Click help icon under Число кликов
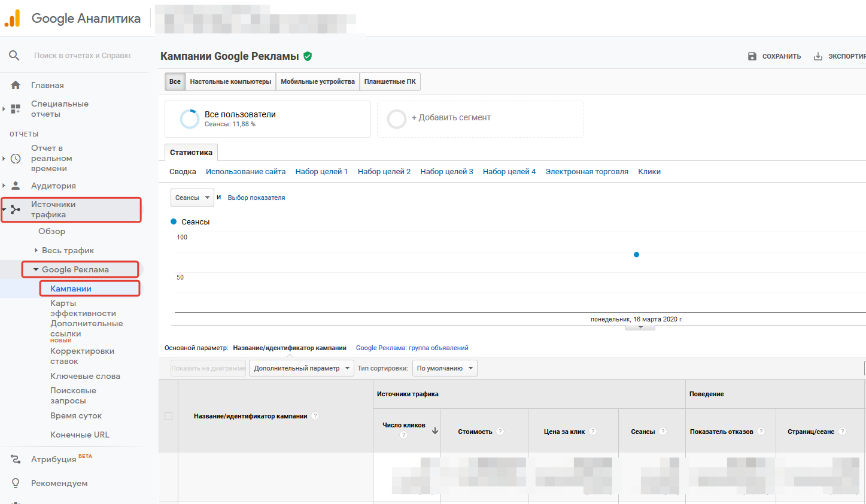Screen dimensions: 866x504 [403, 435]
